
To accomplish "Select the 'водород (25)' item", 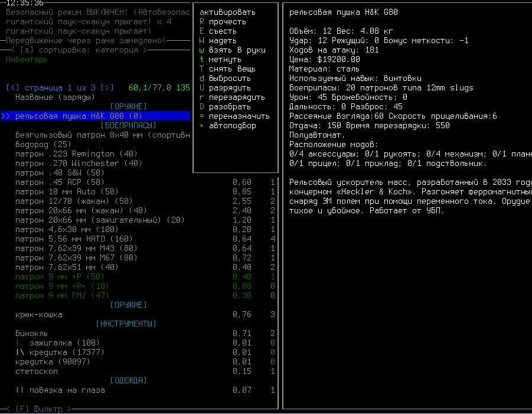I will click(43, 145).
